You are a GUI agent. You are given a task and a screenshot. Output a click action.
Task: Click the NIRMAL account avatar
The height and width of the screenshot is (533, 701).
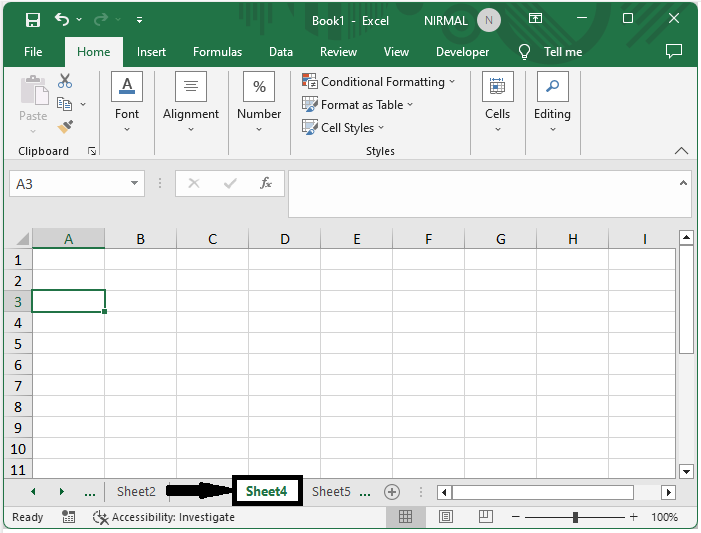[x=489, y=21]
